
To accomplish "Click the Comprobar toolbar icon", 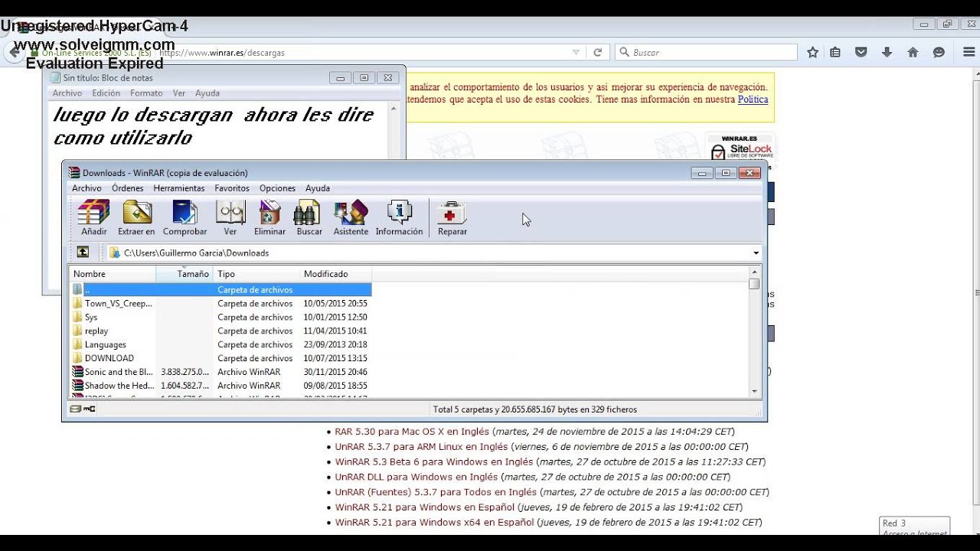I will (185, 218).
